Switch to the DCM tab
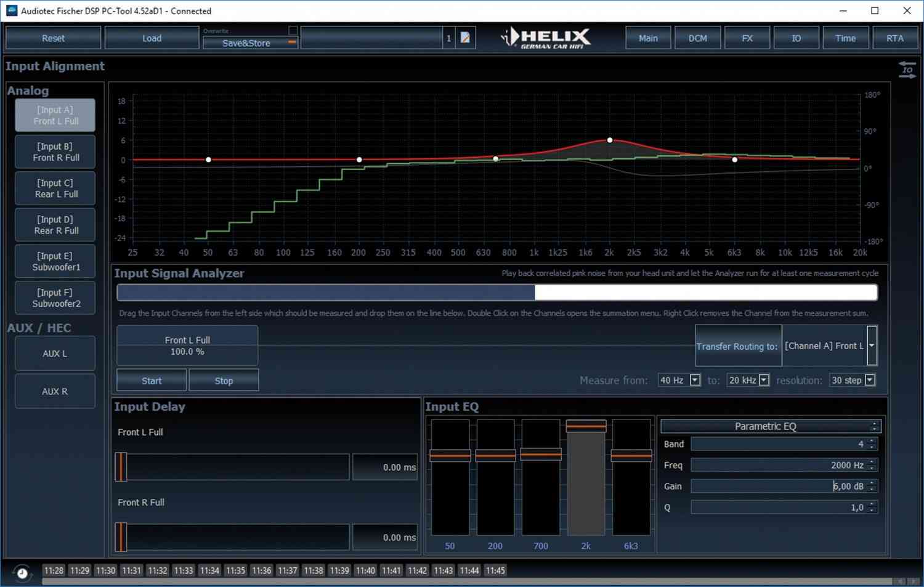The image size is (924, 587). pyautogui.click(x=697, y=38)
